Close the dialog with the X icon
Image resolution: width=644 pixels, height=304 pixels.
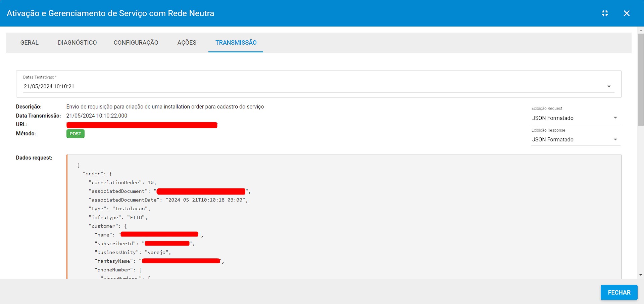[627, 13]
